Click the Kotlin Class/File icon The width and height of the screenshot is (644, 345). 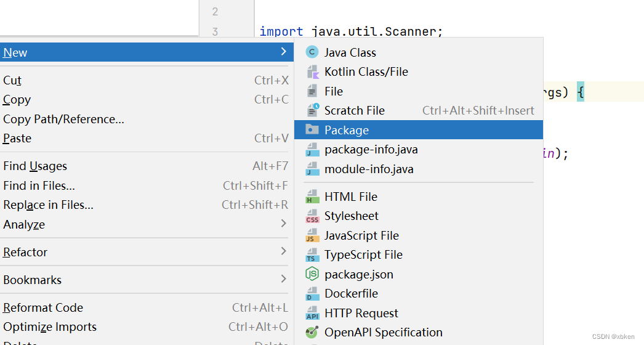[x=312, y=72]
